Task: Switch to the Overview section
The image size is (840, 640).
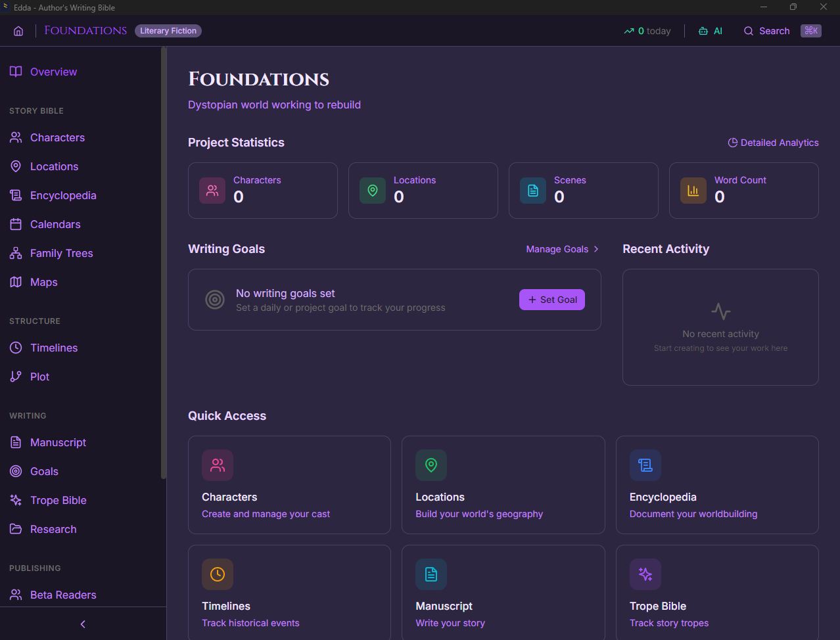Action: pyautogui.click(x=53, y=72)
